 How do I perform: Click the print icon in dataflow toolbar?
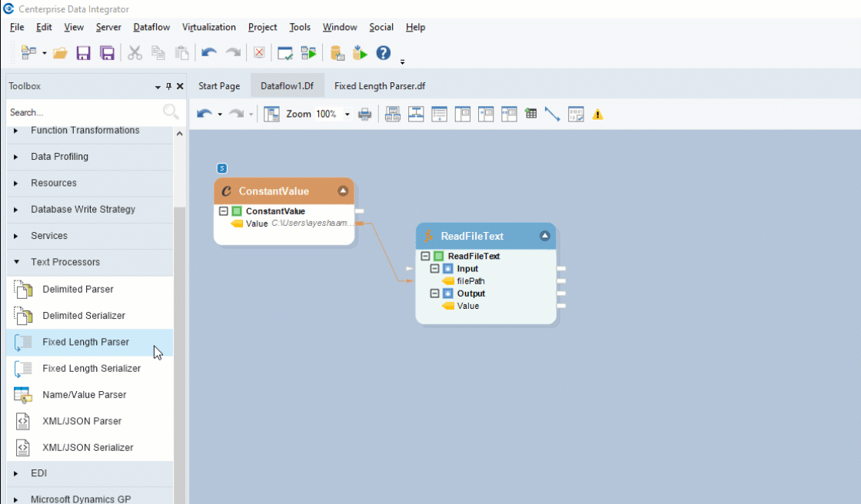tap(365, 114)
